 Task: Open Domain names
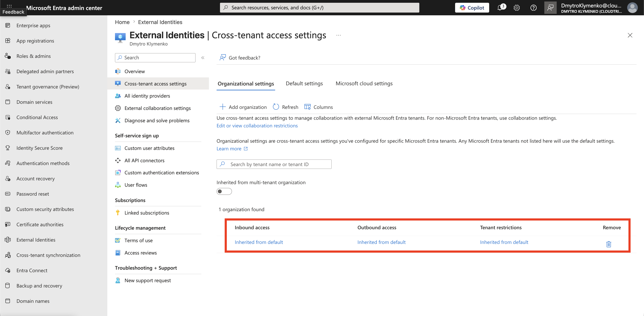point(33,301)
